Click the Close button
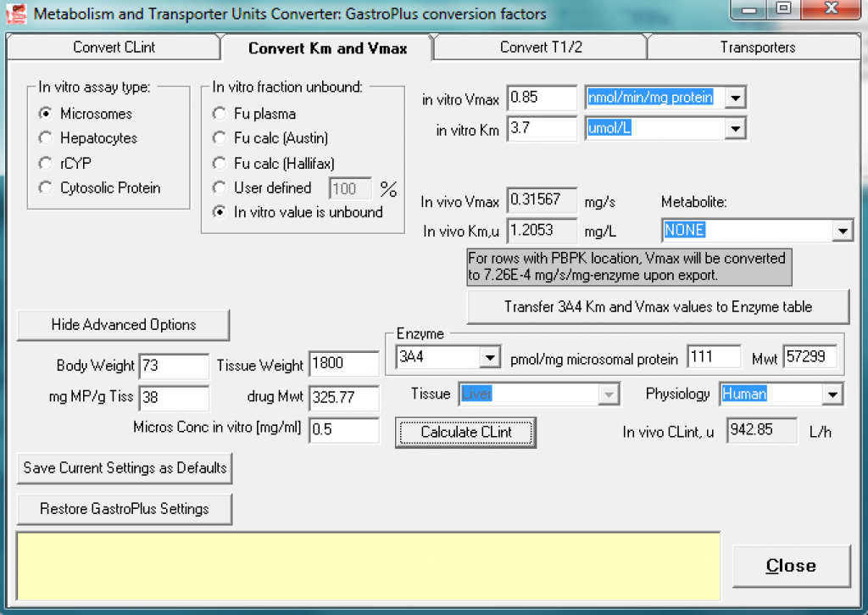The width and height of the screenshot is (868, 615). tap(791, 566)
